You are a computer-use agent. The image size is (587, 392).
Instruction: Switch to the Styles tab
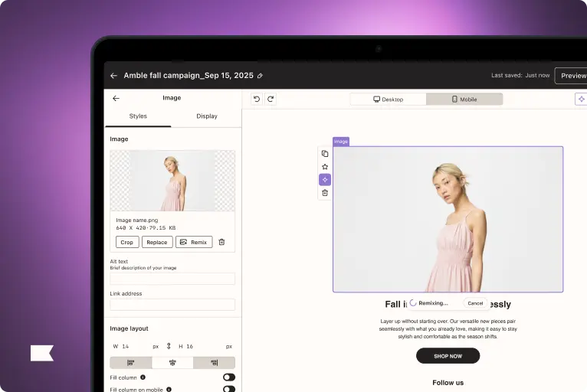pyautogui.click(x=138, y=116)
